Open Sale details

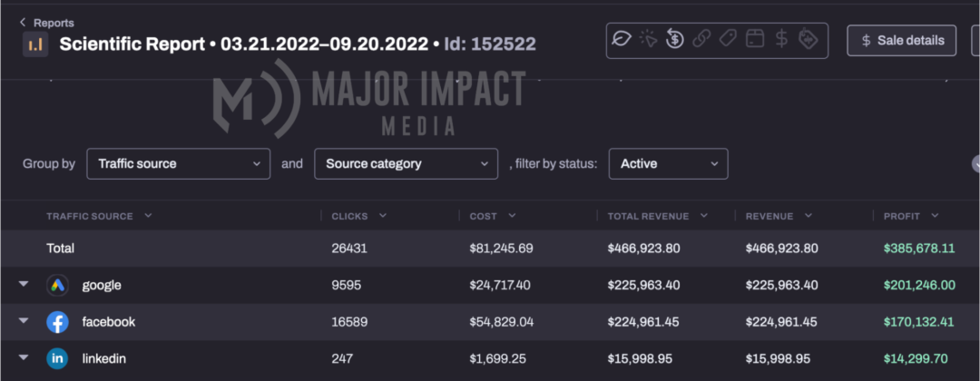pyautogui.click(x=901, y=41)
